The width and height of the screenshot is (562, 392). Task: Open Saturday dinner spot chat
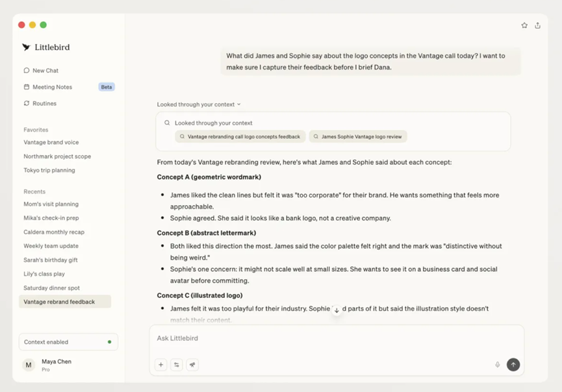(51, 288)
